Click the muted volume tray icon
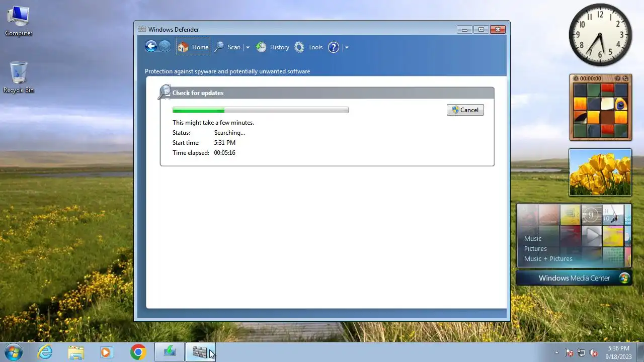 click(x=594, y=352)
